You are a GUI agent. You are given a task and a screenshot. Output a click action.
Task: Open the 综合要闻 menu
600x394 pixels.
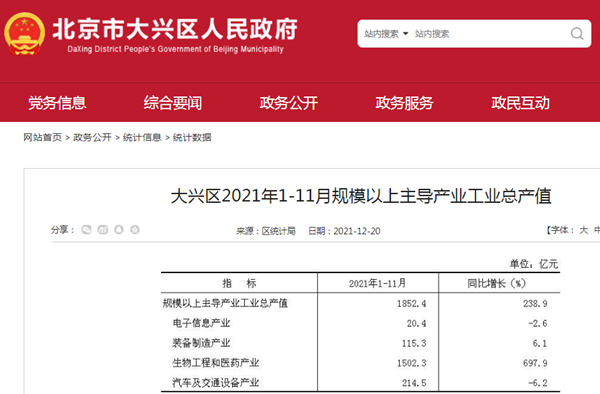pos(173,103)
